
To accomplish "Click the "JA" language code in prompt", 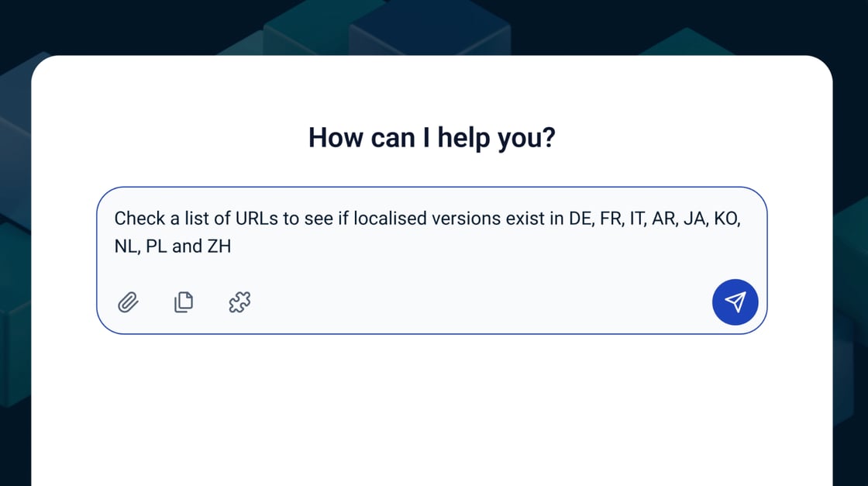I will [x=694, y=219].
